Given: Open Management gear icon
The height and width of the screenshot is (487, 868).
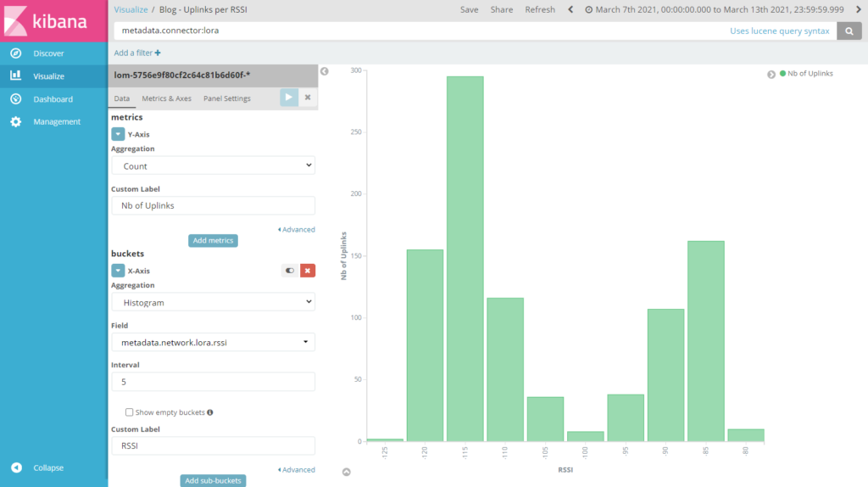Looking at the screenshot, I should tap(16, 121).
